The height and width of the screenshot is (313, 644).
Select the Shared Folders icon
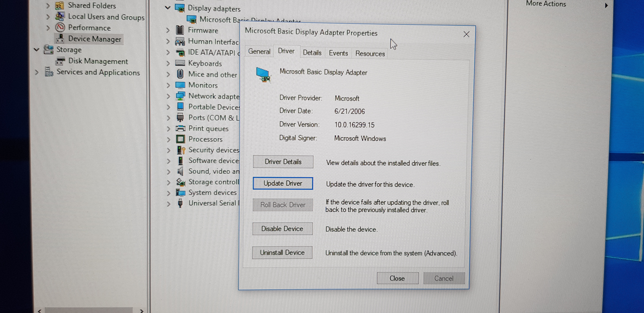pyautogui.click(x=59, y=5)
